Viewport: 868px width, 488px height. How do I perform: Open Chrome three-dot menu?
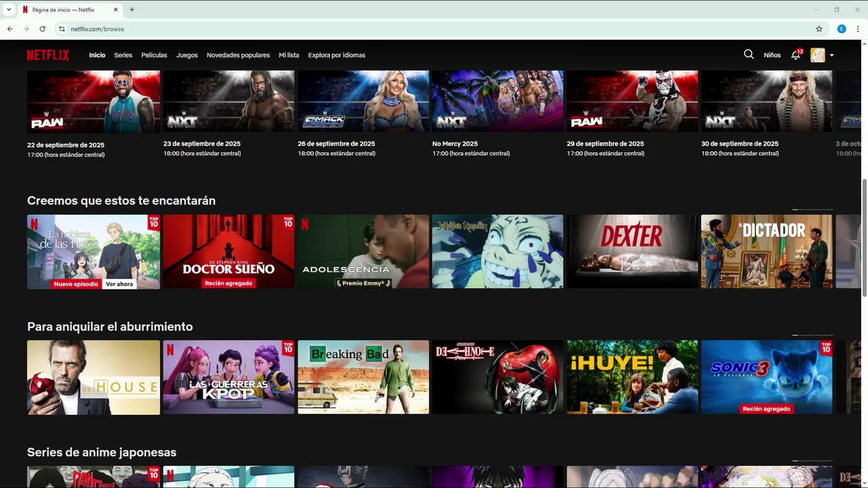coord(858,29)
